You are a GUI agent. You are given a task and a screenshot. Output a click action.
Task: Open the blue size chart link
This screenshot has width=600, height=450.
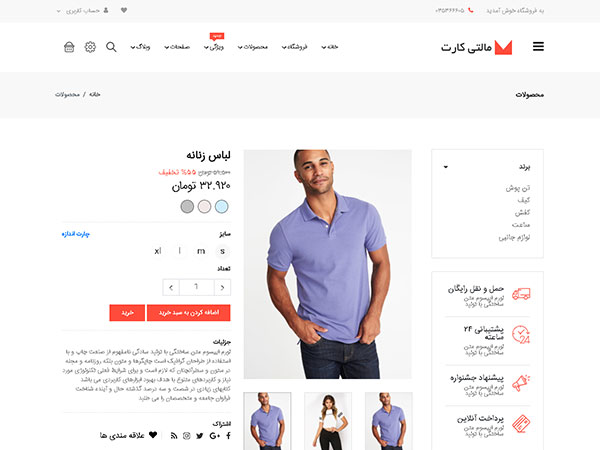click(x=76, y=234)
